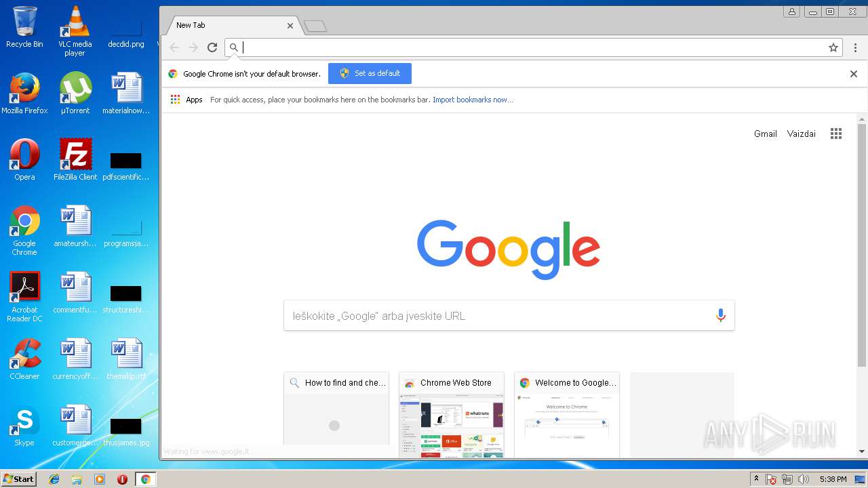Screen dimensions: 868x488
Task: Select CCleaner desktop shortcut
Action: point(24,359)
